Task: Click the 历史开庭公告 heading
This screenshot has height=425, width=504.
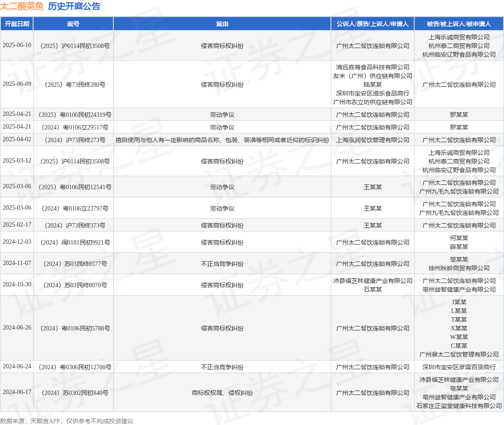Action: 74,6
